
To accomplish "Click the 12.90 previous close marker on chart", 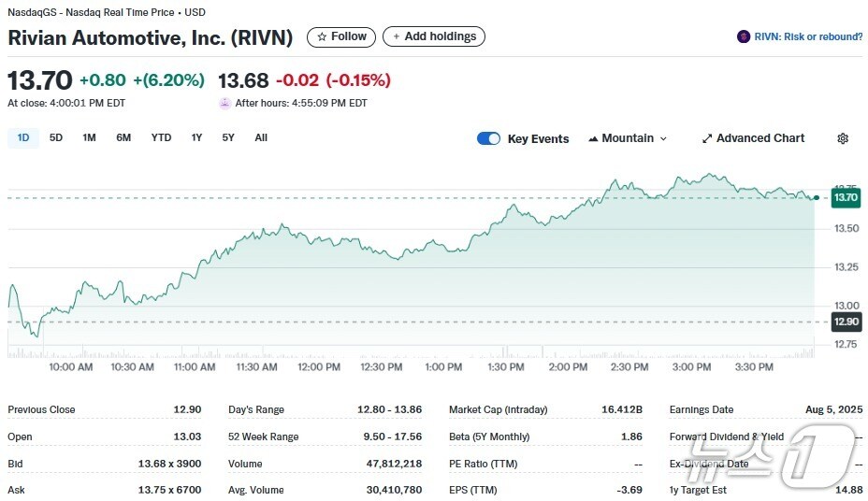I will tap(846, 322).
